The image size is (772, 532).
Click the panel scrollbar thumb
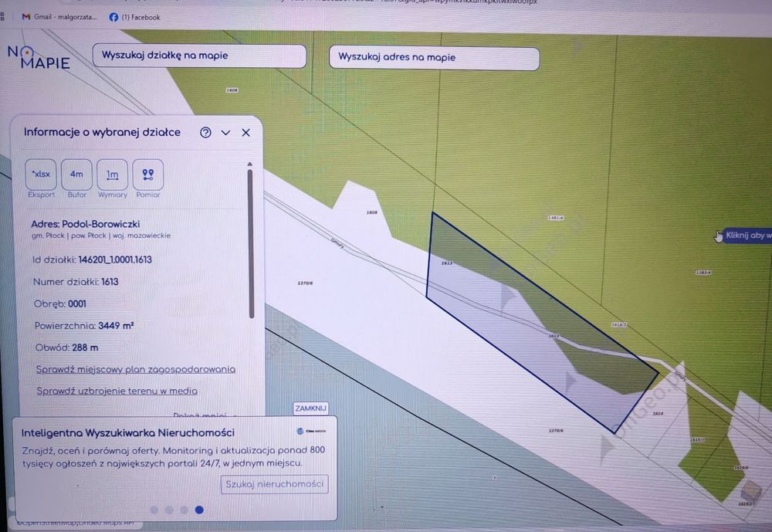251,244
